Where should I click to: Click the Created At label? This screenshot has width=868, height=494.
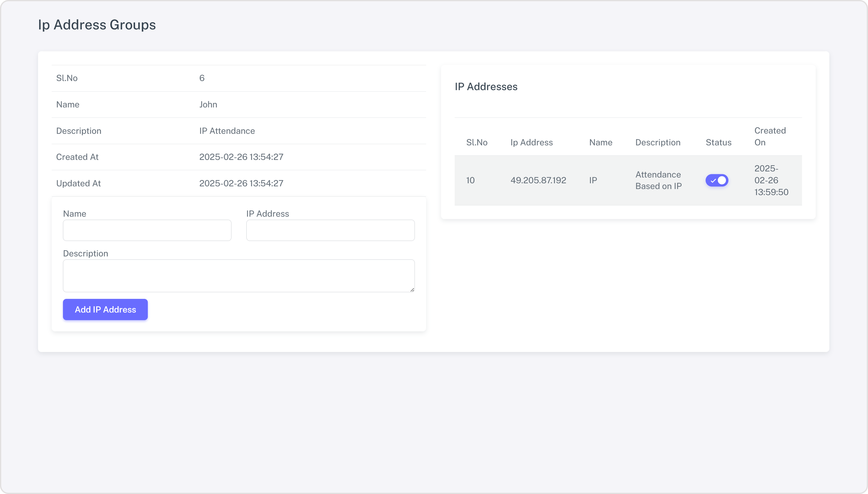coord(77,157)
